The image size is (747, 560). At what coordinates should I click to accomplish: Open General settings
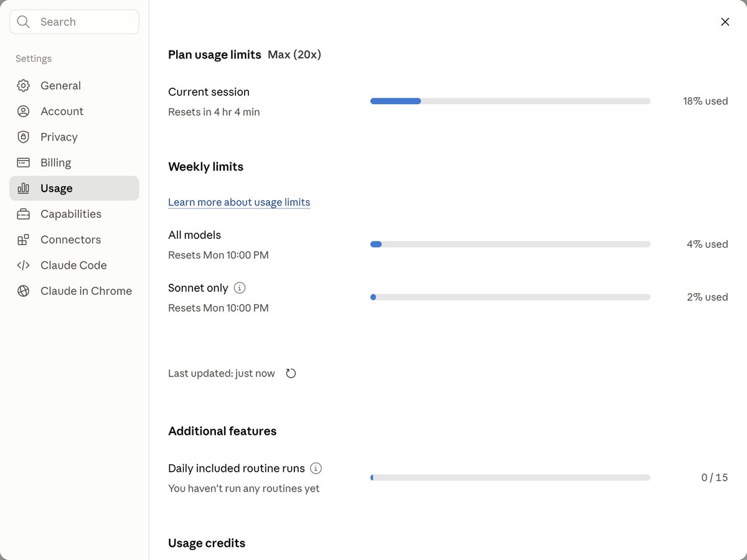pyautogui.click(x=74, y=86)
